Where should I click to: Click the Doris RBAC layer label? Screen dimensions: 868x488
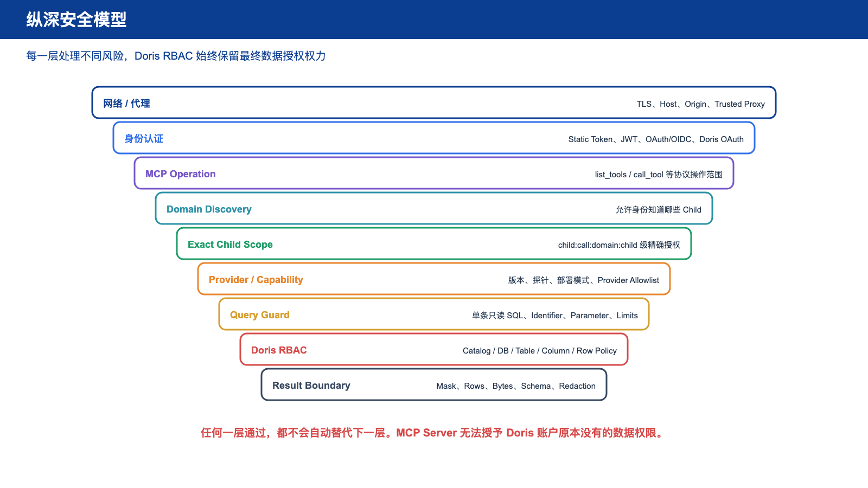(279, 350)
